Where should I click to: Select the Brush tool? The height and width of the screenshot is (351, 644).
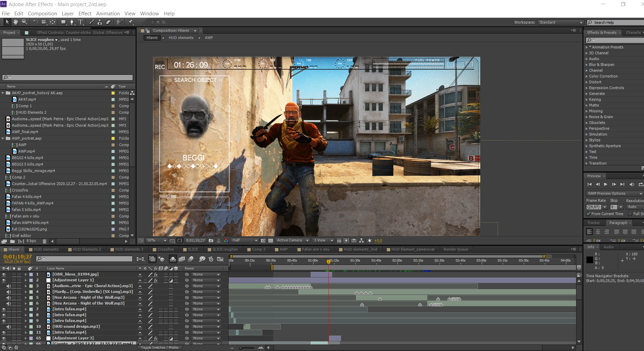click(x=91, y=22)
